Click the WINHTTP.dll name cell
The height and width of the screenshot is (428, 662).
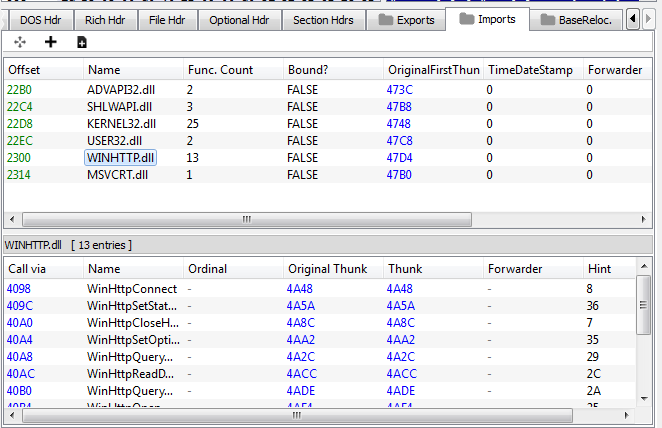pyautogui.click(x=121, y=157)
